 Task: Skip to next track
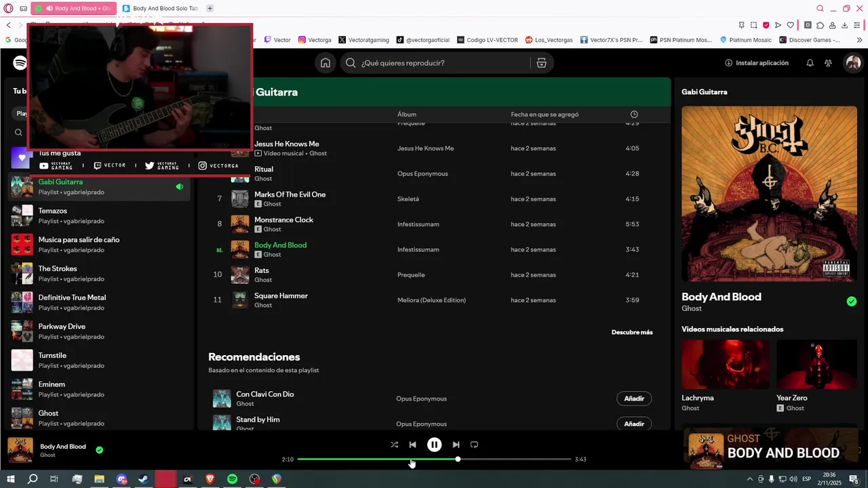coord(456,445)
